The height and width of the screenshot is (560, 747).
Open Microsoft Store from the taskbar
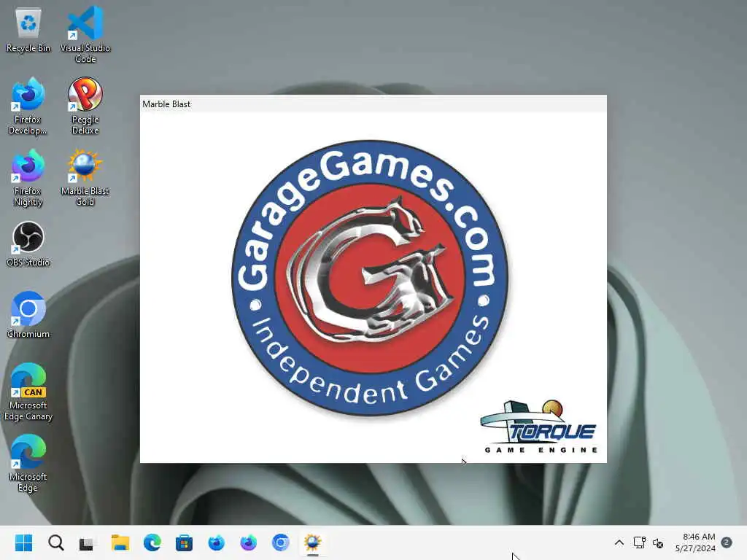click(x=184, y=542)
